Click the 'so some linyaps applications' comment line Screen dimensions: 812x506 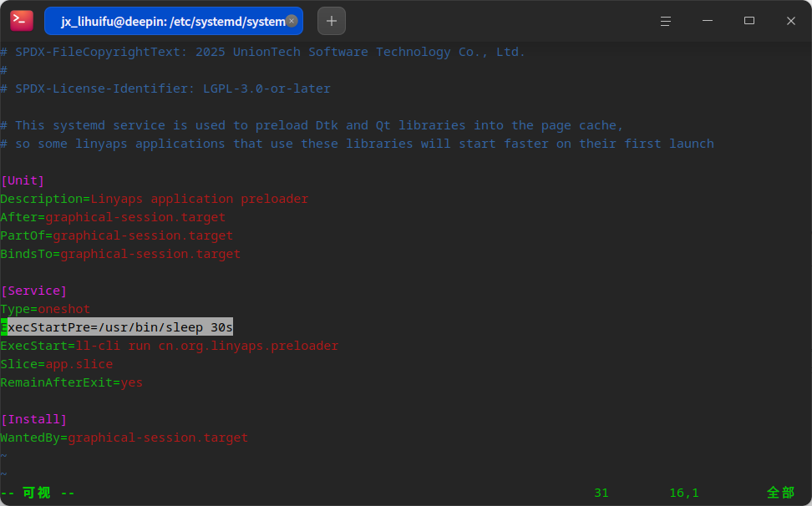(x=358, y=144)
